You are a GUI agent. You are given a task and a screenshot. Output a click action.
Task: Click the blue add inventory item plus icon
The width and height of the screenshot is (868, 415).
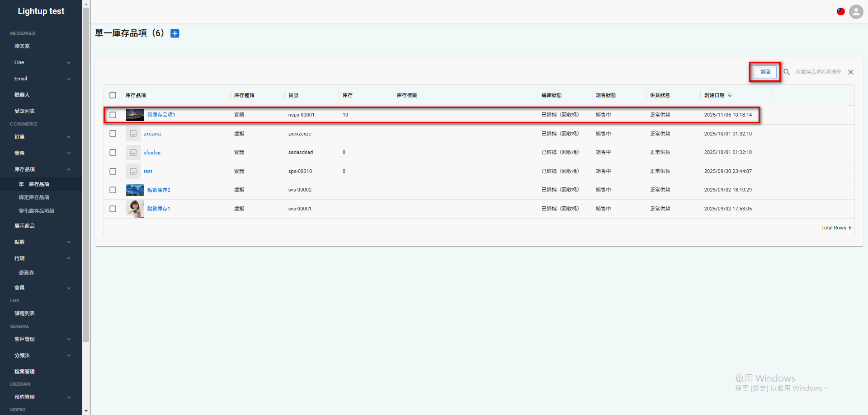click(x=175, y=33)
